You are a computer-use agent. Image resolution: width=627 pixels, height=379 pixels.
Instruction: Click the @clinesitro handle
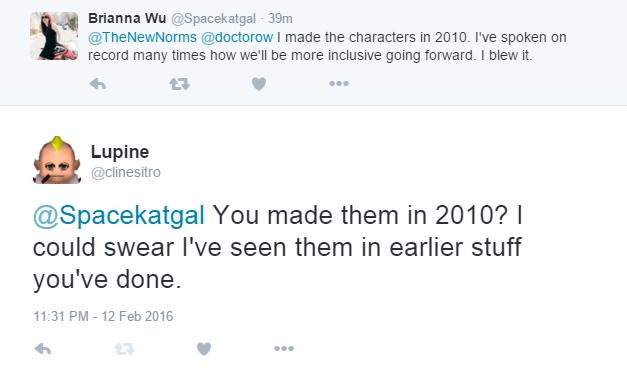click(x=126, y=172)
